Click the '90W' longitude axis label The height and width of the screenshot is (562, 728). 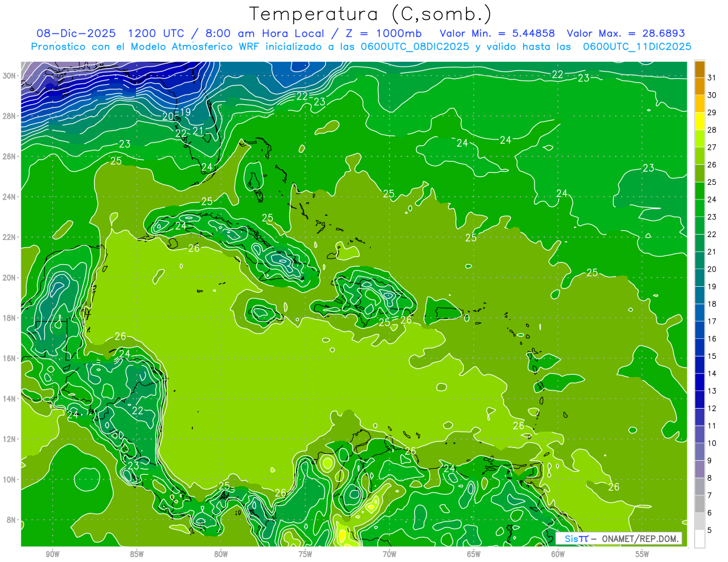pyautogui.click(x=53, y=554)
